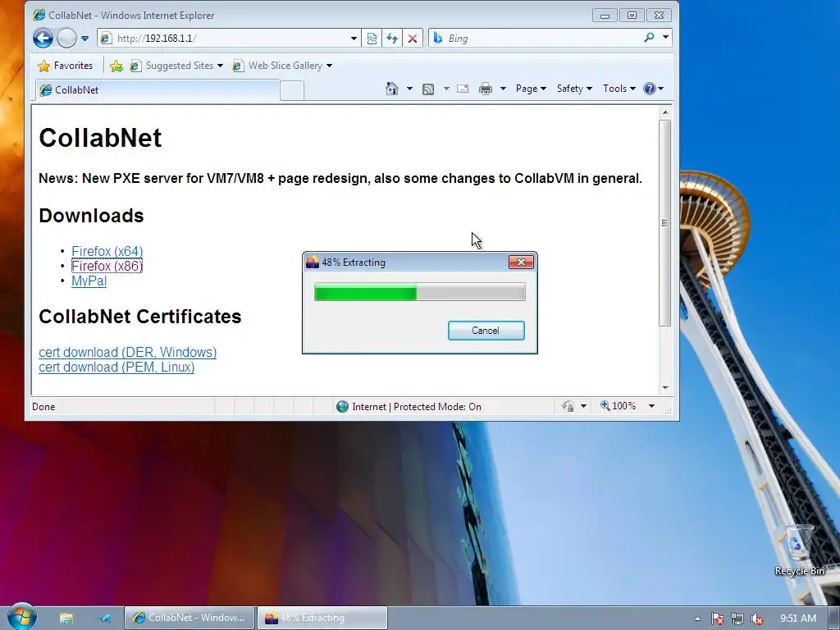Open the Firefox (x64) download link

[x=107, y=251]
